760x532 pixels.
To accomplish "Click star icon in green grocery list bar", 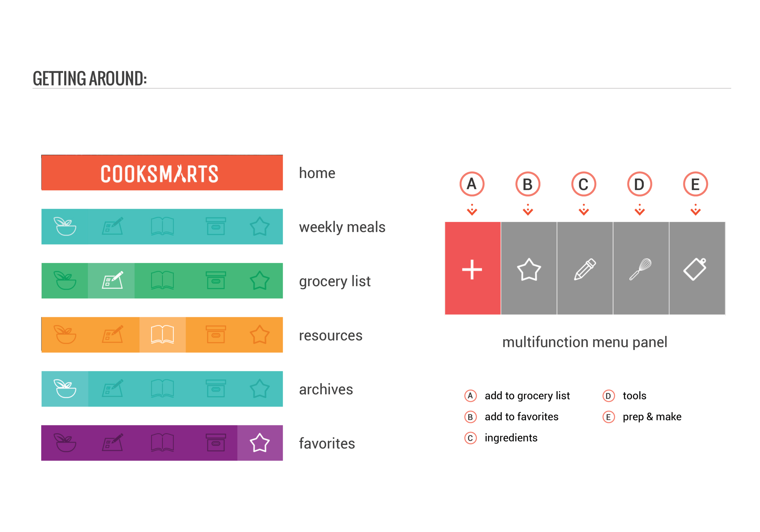I will point(260,281).
